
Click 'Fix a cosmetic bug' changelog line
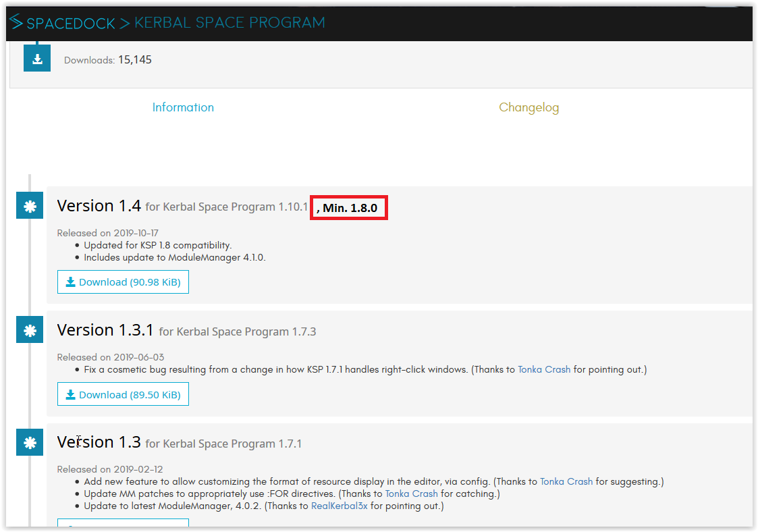(x=365, y=369)
